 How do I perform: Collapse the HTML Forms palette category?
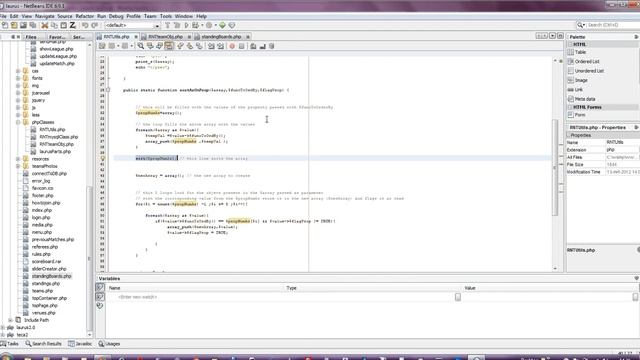[x=570, y=107]
